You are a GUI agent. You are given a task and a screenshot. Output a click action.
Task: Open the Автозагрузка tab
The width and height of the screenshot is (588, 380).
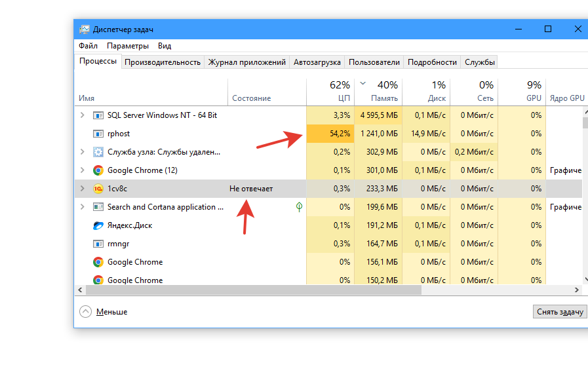(317, 62)
